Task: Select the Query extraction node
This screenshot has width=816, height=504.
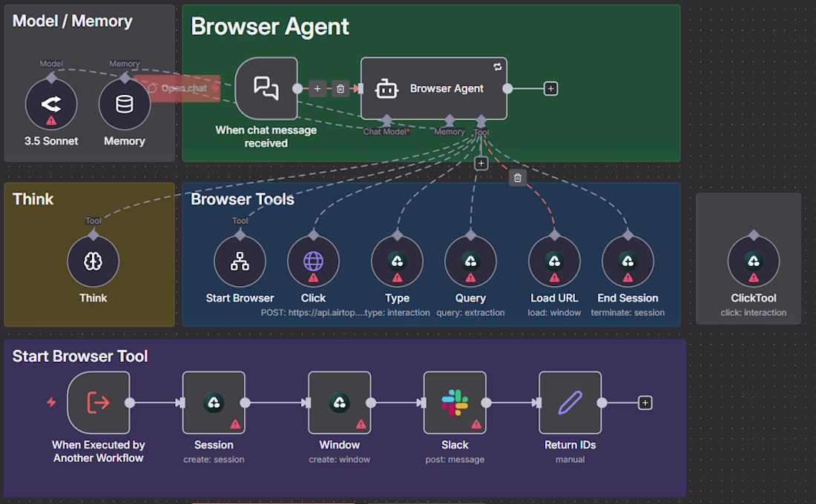Action: (470, 261)
